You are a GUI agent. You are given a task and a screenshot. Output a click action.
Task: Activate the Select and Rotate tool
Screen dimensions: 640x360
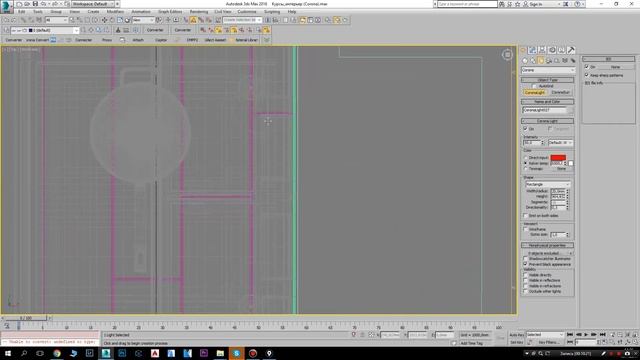pos(112,20)
